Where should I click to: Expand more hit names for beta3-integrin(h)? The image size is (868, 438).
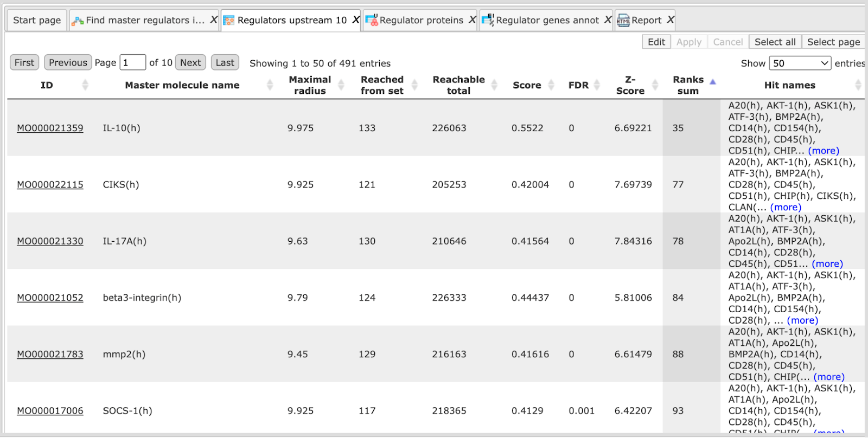pos(802,320)
